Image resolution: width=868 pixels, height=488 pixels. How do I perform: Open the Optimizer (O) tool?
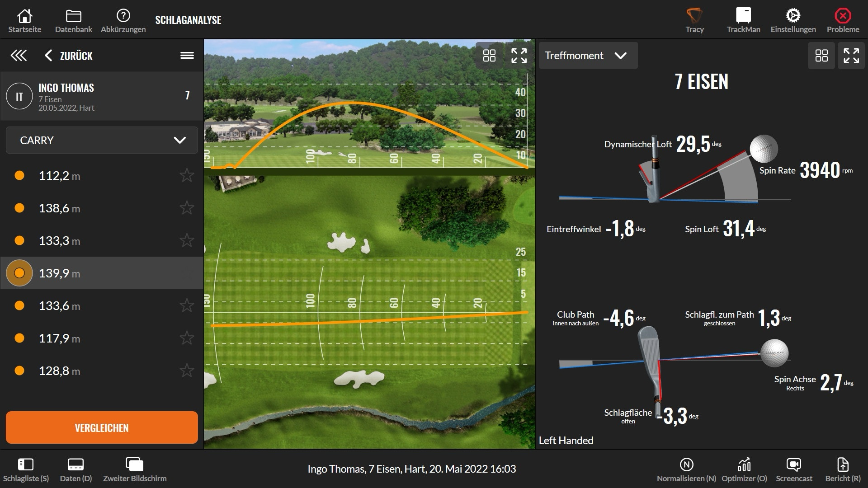point(744,470)
